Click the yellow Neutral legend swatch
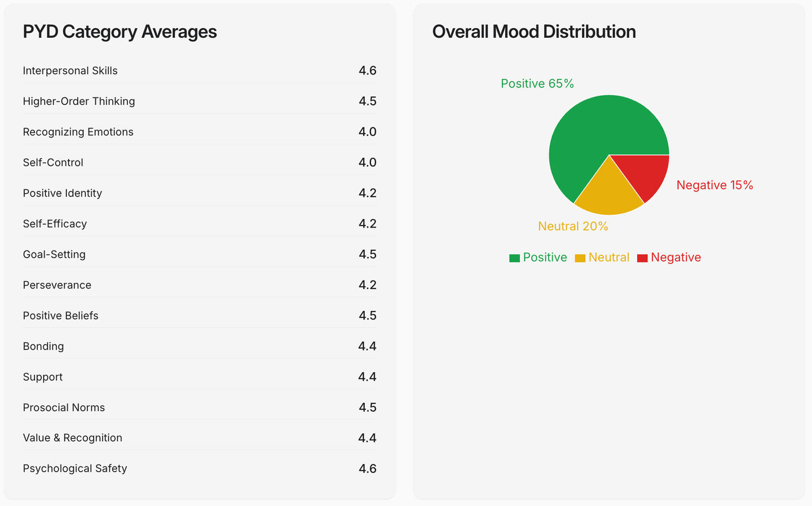The width and height of the screenshot is (812, 506). (x=580, y=258)
